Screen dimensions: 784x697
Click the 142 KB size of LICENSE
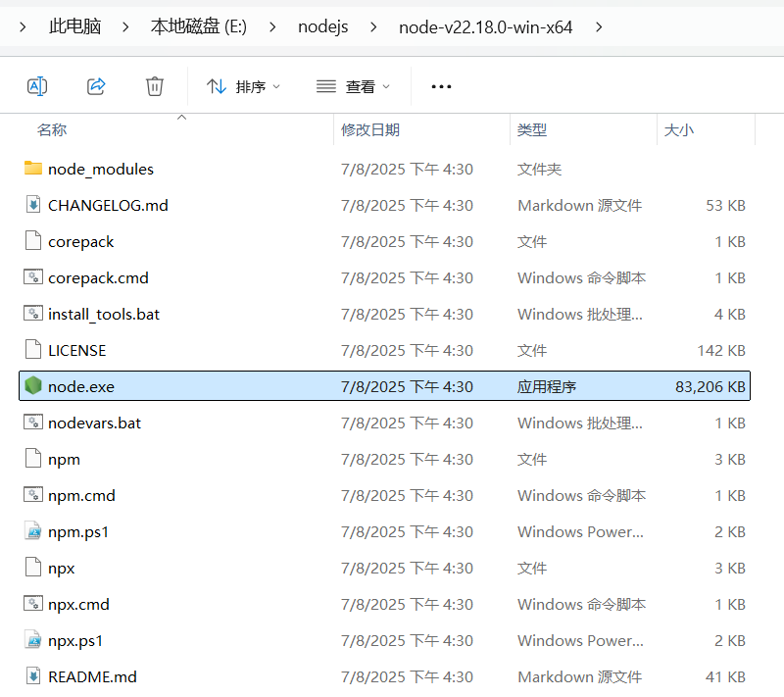[721, 350]
